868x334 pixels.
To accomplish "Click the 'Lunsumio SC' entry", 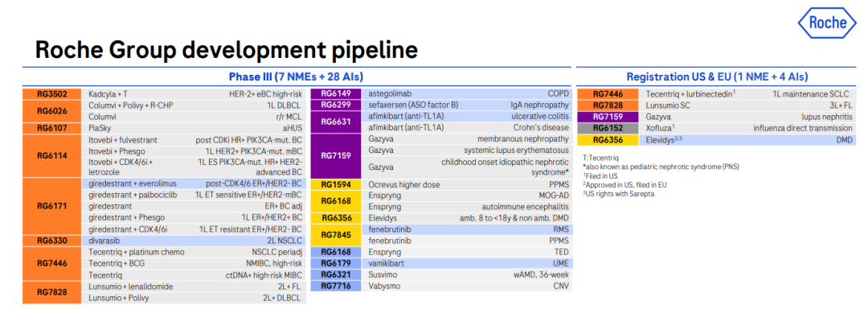I will point(668,105).
